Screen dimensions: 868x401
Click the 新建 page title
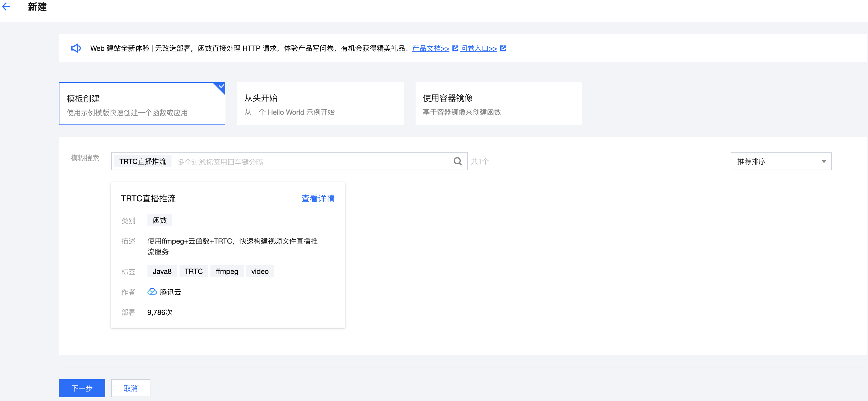[37, 7]
